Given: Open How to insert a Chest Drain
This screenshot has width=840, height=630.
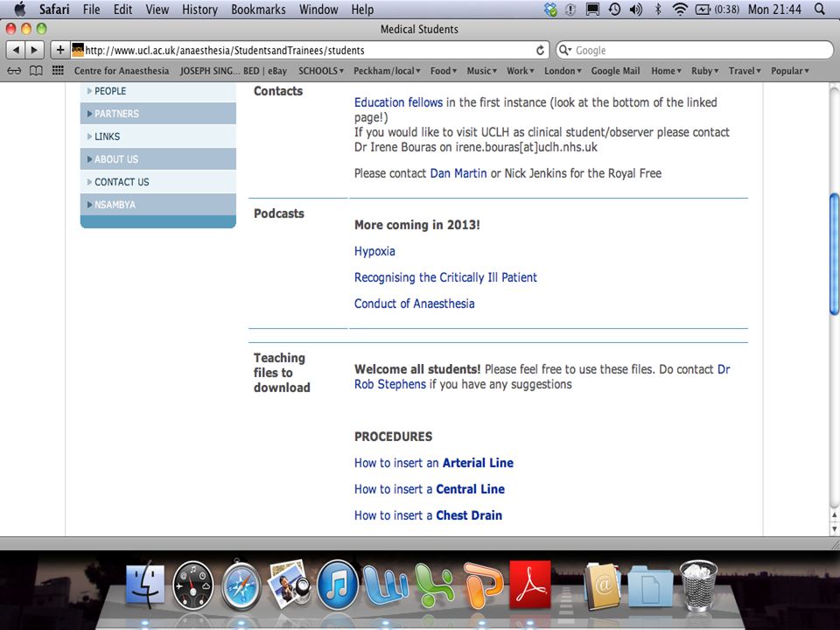Looking at the screenshot, I should point(428,515).
